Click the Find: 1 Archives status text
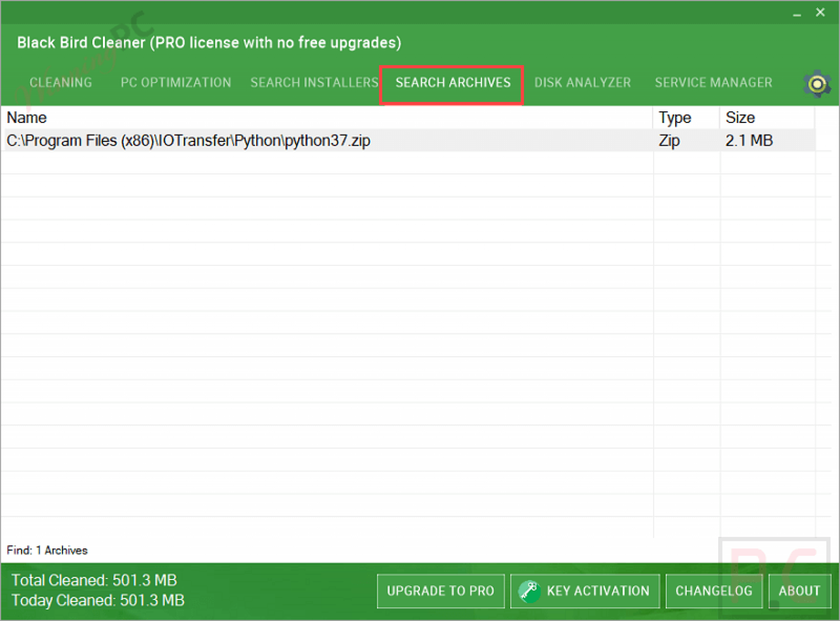 pos(47,550)
